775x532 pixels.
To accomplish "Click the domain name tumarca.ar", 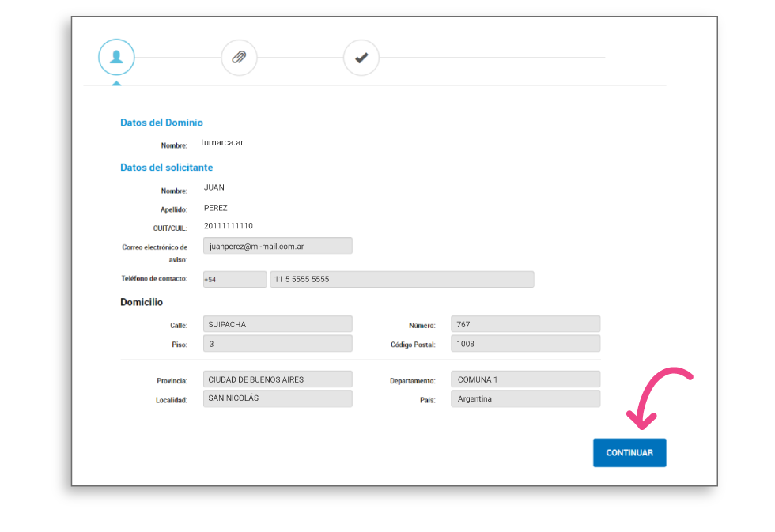I will point(222,143).
